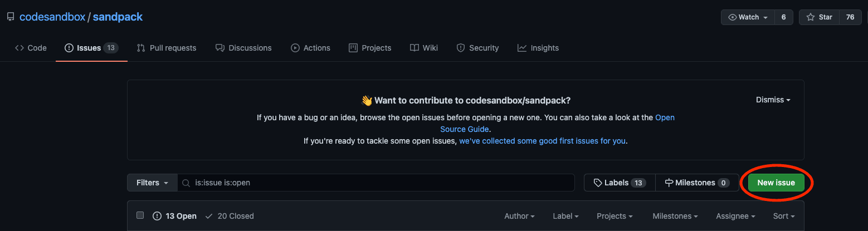Show the 20 Closed issues
The image size is (868, 231).
[230, 216]
